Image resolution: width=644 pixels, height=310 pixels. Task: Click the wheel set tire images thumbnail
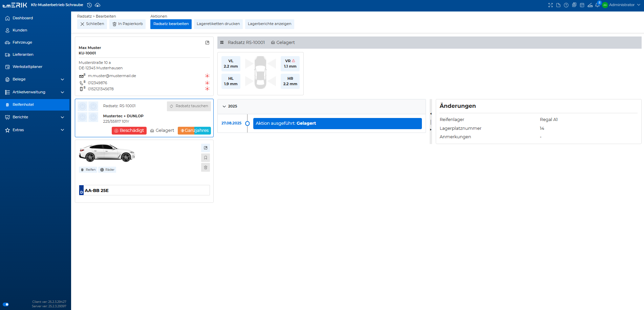88,112
